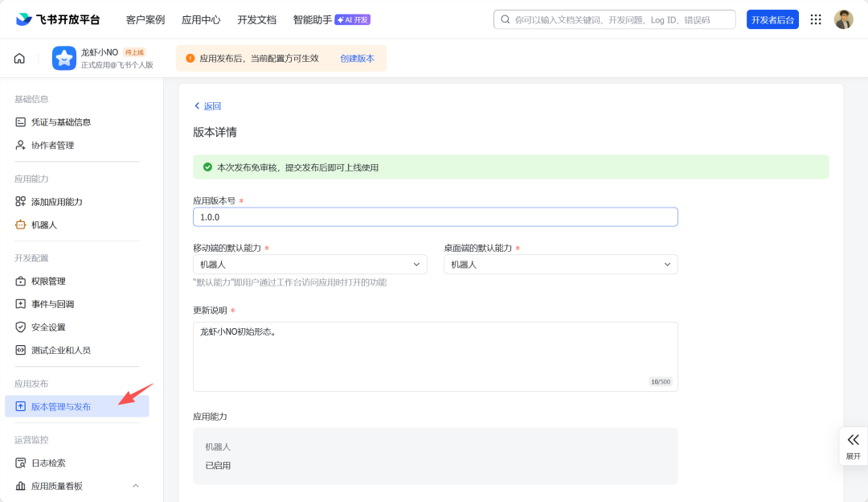
Task: Open the 开发文档 menu item
Action: coord(256,19)
